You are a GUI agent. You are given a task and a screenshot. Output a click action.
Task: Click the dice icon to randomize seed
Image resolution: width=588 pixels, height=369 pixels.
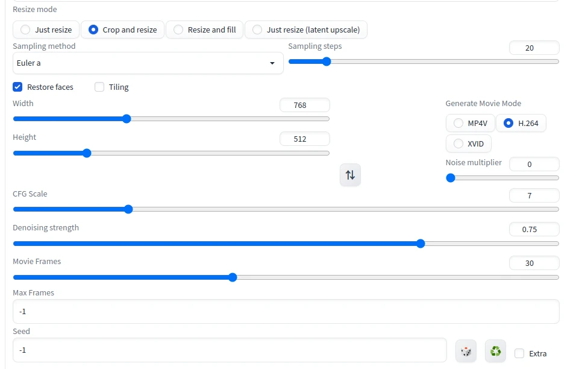coord(466,351)
